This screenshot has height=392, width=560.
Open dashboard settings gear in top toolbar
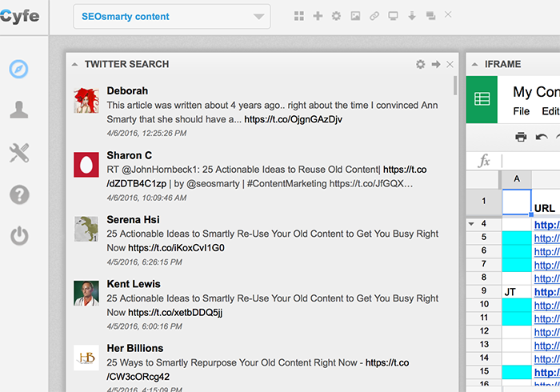336,16
